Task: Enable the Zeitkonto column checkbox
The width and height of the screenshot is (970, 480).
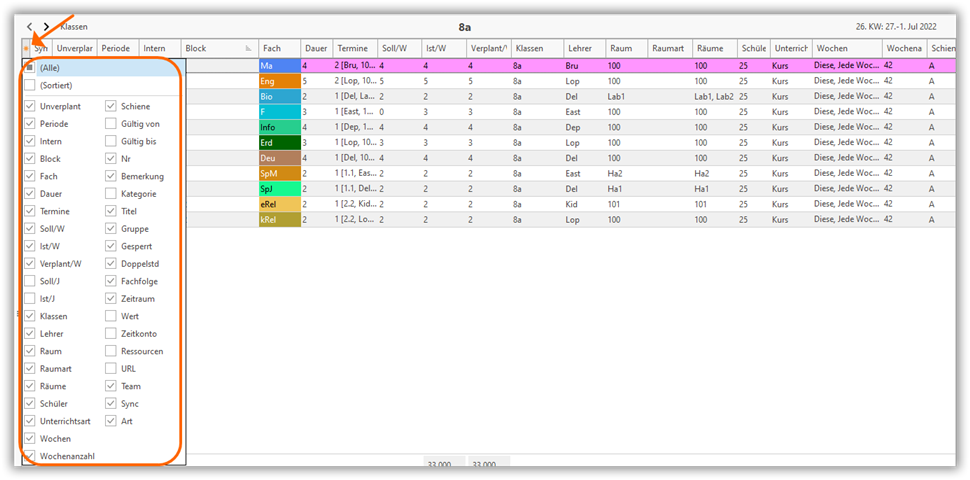Action: tap(111, 334)
